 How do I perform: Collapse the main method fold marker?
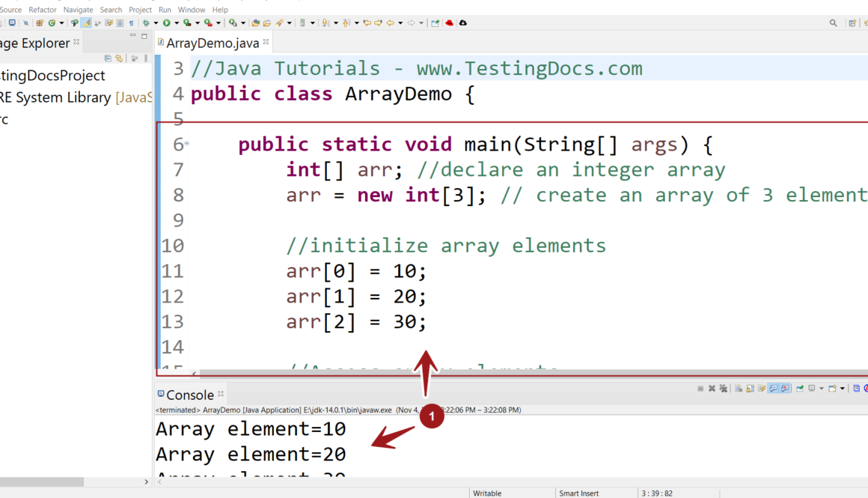(x=186, y=144)
